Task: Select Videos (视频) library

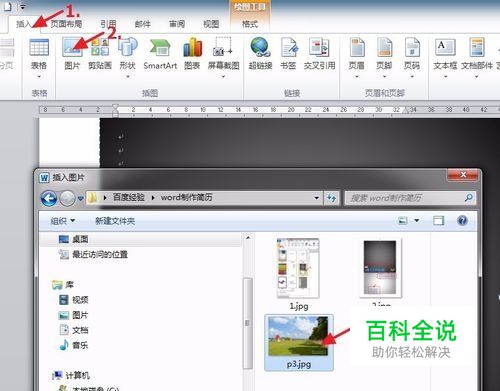Action: [x=73, y=300]
